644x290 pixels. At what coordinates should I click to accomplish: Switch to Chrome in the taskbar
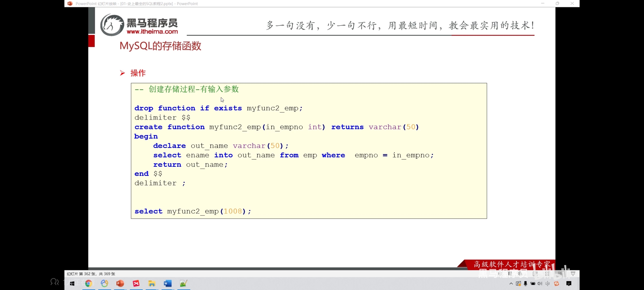click(89, 283)
